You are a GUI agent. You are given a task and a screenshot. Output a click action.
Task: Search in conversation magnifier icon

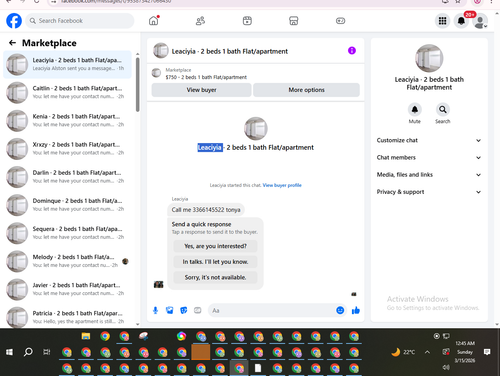[443, 109]
